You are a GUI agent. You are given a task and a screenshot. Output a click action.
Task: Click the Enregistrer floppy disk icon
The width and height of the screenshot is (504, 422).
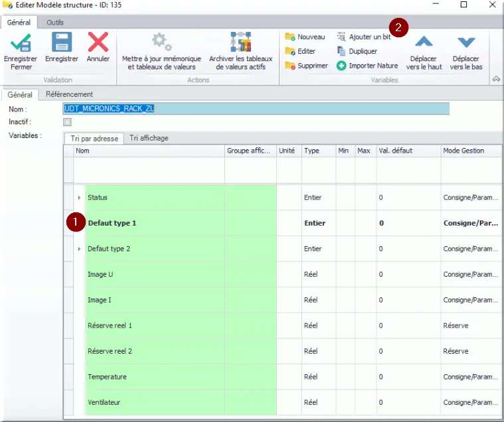pyautogui.click(x=62, y=42)
